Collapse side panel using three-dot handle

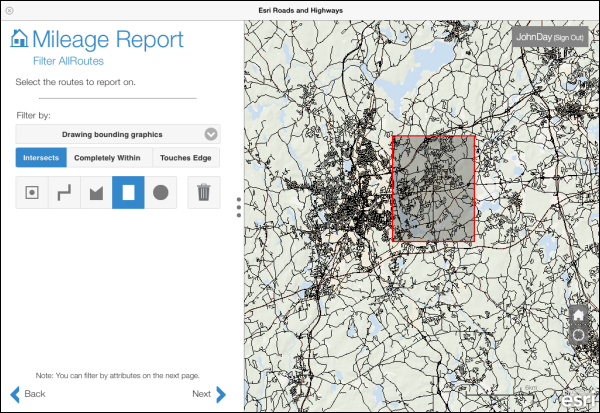point(238,206)
